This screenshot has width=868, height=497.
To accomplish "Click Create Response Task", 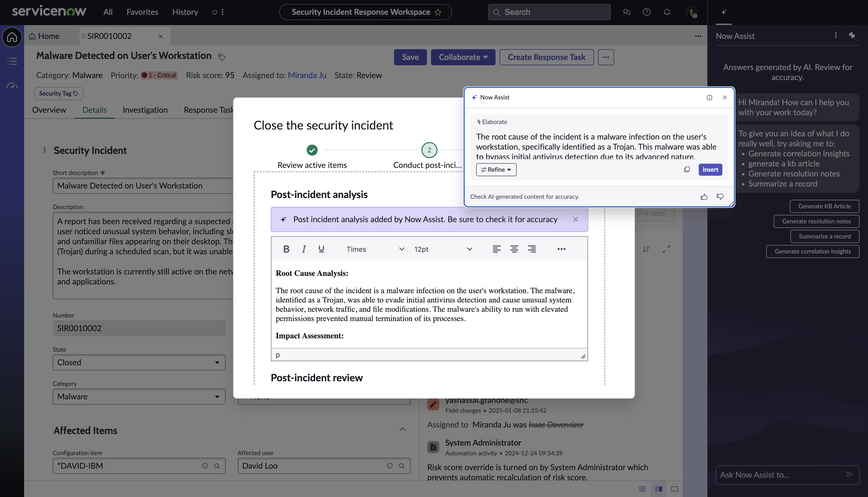I will pyautogui.click(x=546, y=57).
